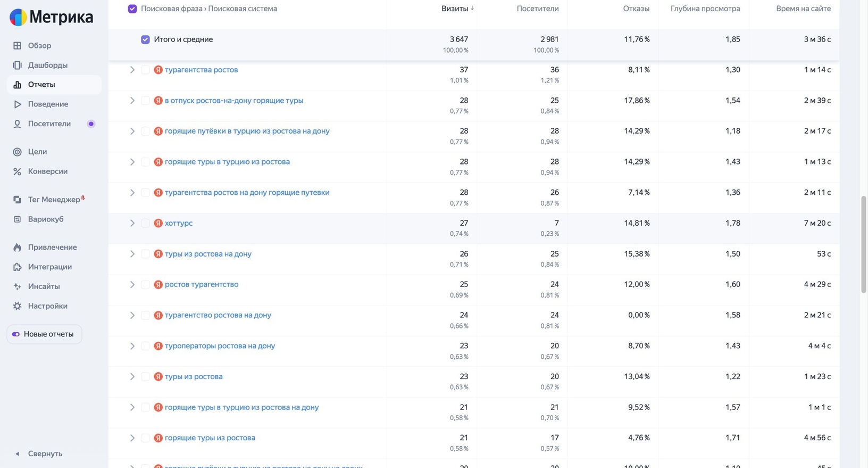This screenshot has height=468, width=868.
Task: Open the Посетители menu item
Action: point(49,124)
